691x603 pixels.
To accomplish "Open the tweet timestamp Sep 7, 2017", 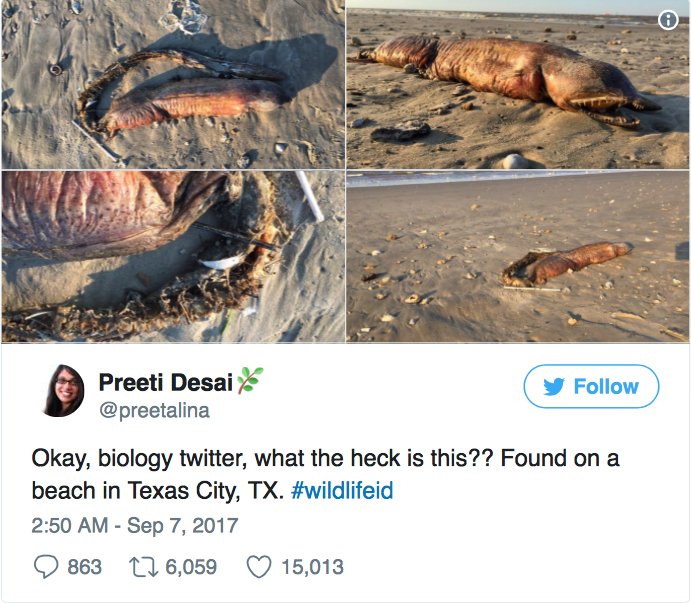I will pyautogui.click(x=135, y=525).
